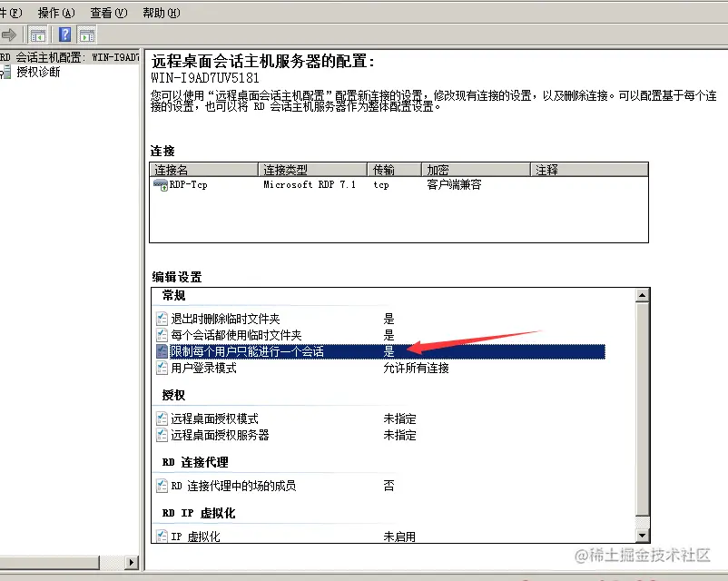The width and height of the screenshot is (728, 581).
Task: Select 用户登录模式 setting
Action: click(x=203, y=368)
